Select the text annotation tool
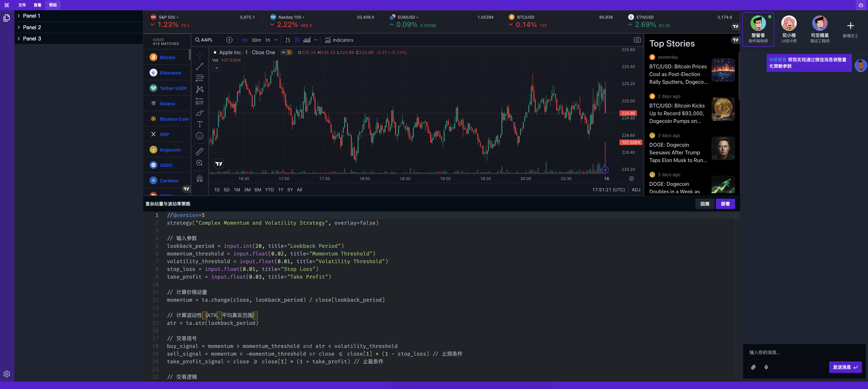 (x=199, y=124)
